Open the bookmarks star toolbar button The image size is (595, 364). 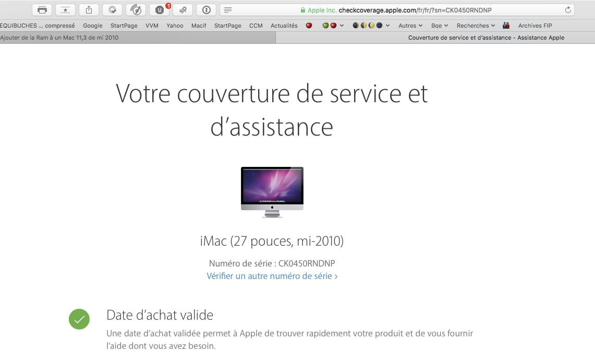[x=65, y=10]
